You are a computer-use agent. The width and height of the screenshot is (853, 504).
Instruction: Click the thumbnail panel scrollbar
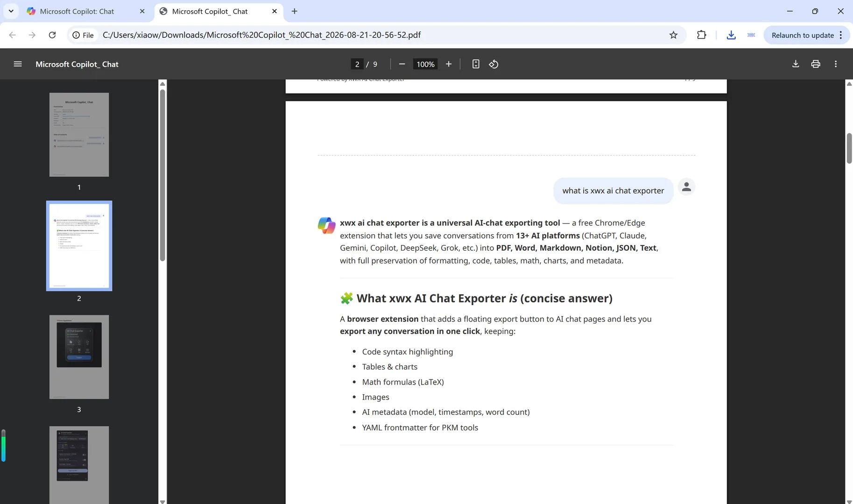pos(162,175)
